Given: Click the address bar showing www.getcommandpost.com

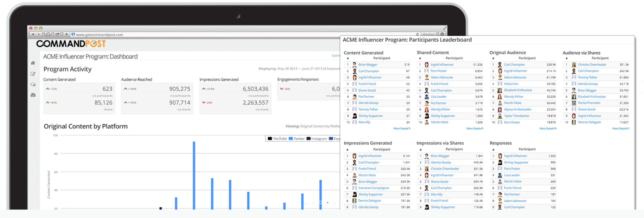Looking at the screenshot, I should tap(243, 34).
